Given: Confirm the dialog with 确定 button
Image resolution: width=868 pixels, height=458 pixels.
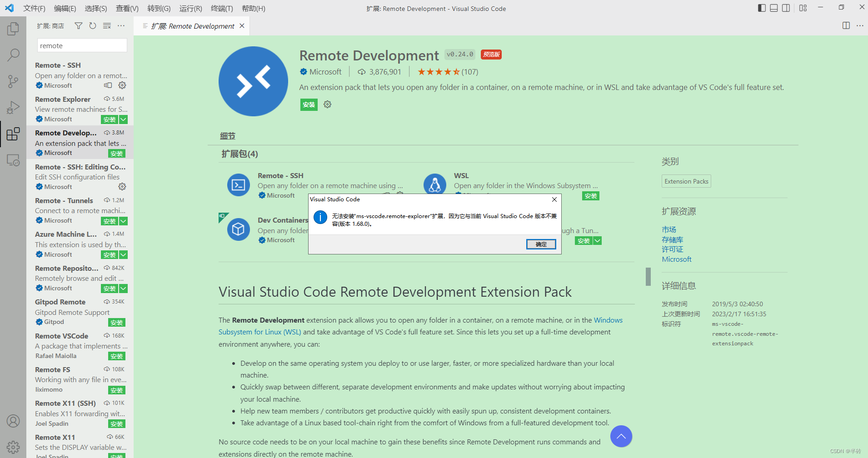Looking at the screenshot, I should (x=541, y=244).
